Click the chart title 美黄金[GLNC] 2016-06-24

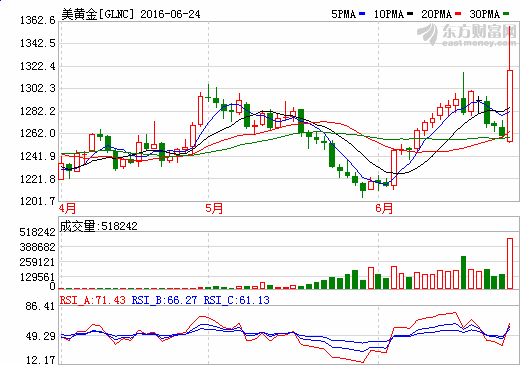pos(131,14)
